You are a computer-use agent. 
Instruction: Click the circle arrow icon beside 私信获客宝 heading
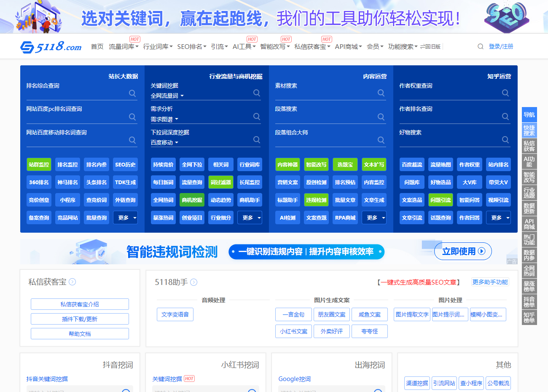tap(73, 282)
